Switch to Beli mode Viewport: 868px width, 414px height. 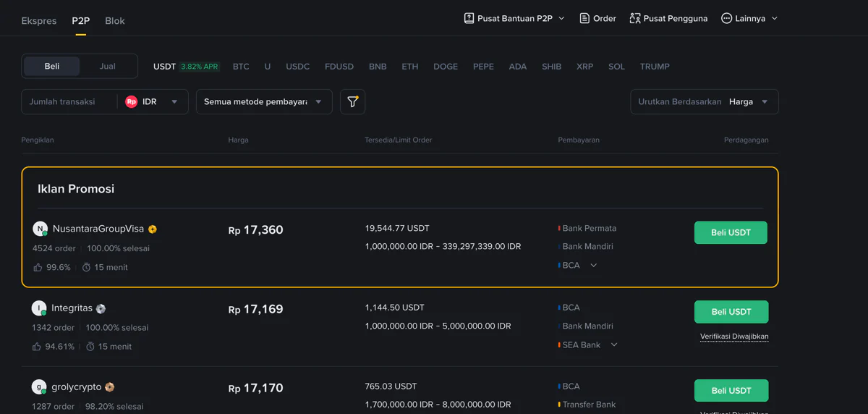pos(52,66)
